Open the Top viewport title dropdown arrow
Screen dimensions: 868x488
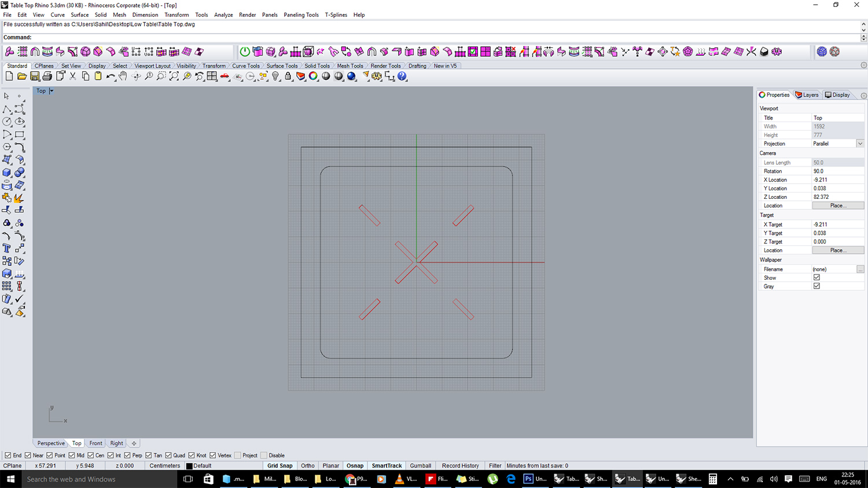pyautogui.click(x=52, y=91)
